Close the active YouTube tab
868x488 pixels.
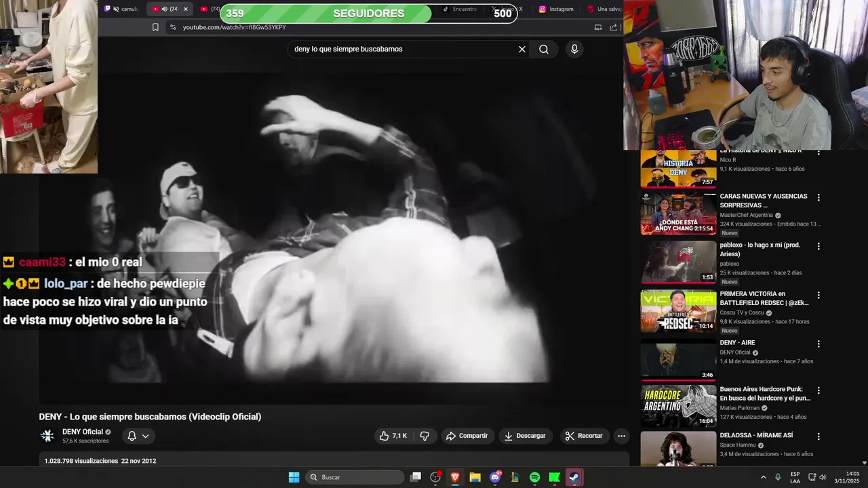[x=186, y=9]
